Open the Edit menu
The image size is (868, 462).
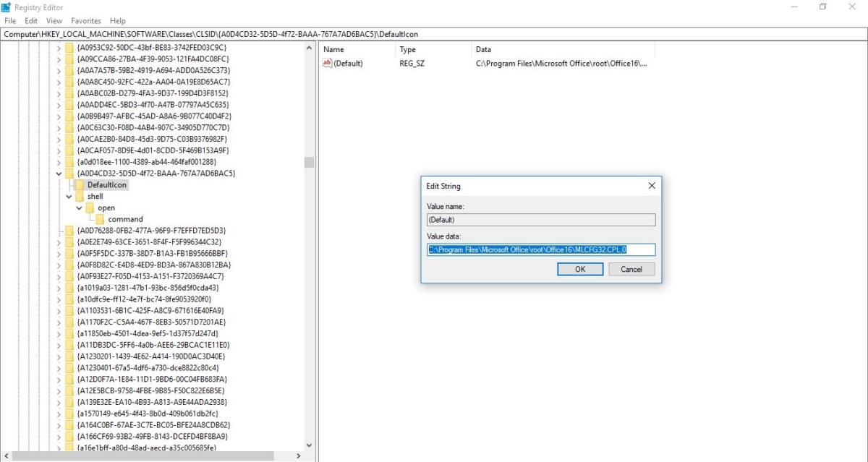coord(30,20)
